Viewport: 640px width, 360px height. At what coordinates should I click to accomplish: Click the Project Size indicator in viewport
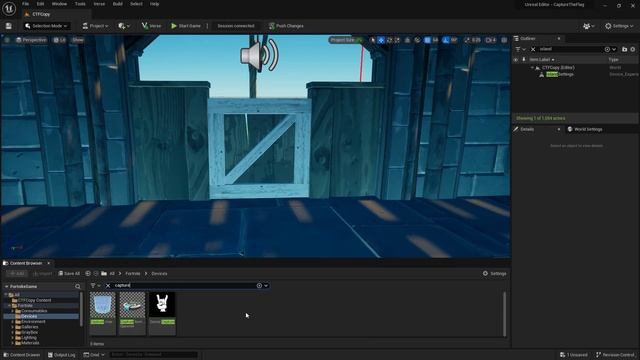coord(346,40)
